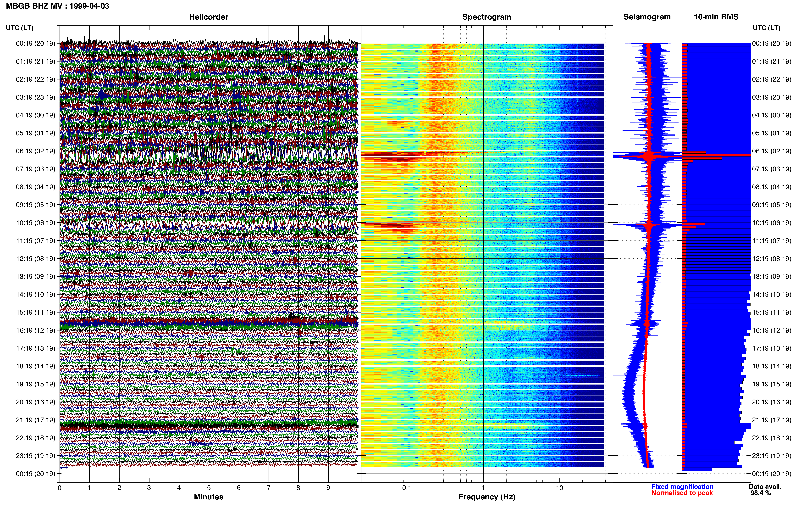Click right-axis time label "23:19 (19:19)"
The image size is (812, 508).
772,456
